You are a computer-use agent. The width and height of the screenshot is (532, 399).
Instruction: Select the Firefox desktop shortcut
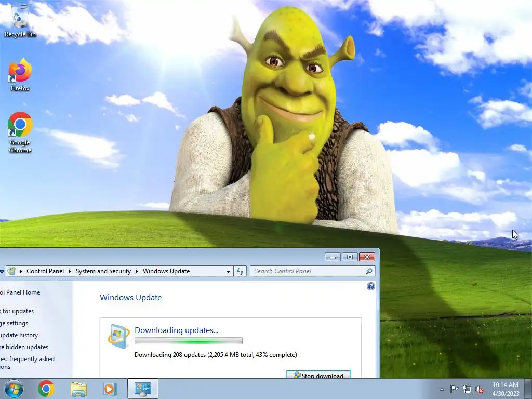tap(20, 75)
